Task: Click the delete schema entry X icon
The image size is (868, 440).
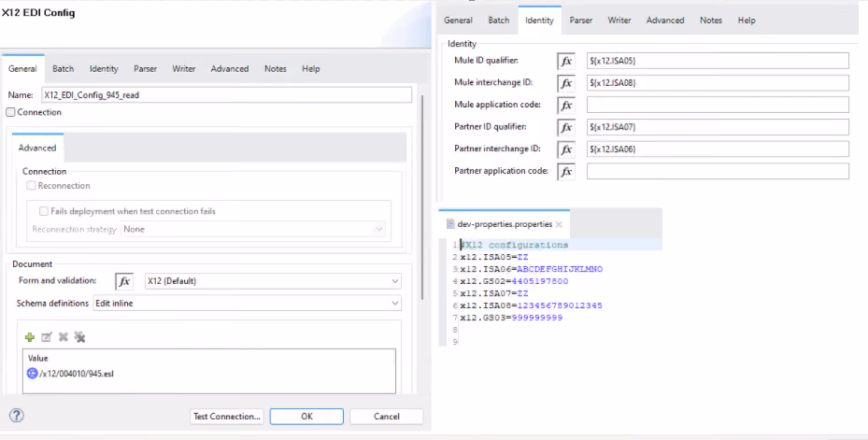Action: tap(64, 337)
